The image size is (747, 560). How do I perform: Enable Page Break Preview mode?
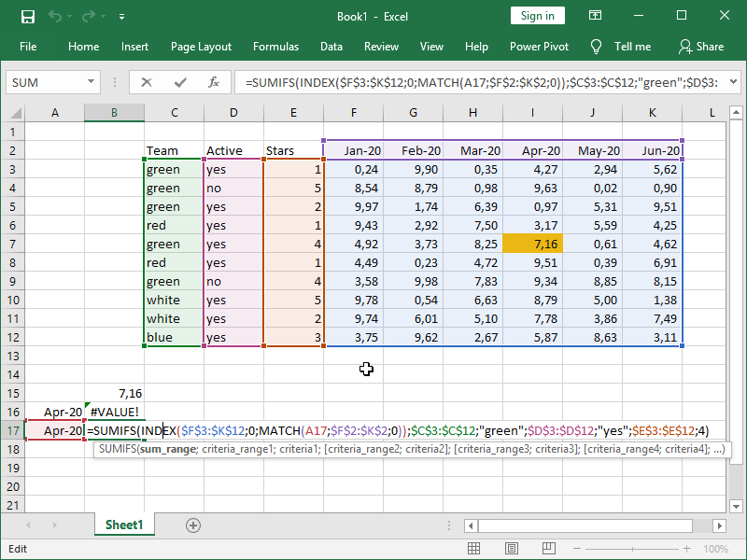(548, 549)
